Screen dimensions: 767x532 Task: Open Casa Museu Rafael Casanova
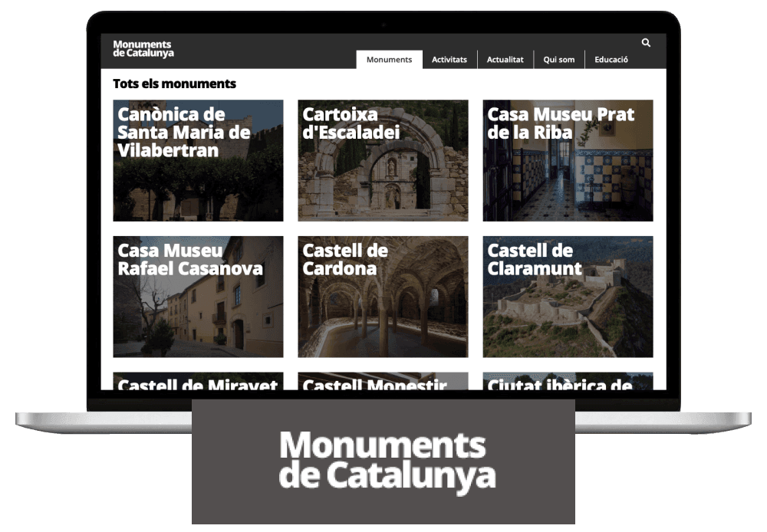pos(197,297)
